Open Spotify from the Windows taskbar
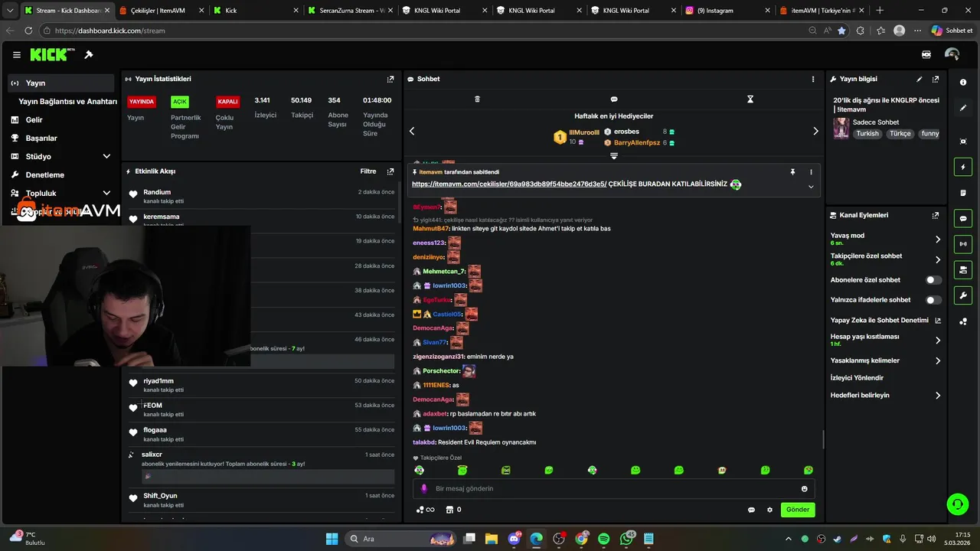Viewport: 980px width, 551px height. [603, 539]
